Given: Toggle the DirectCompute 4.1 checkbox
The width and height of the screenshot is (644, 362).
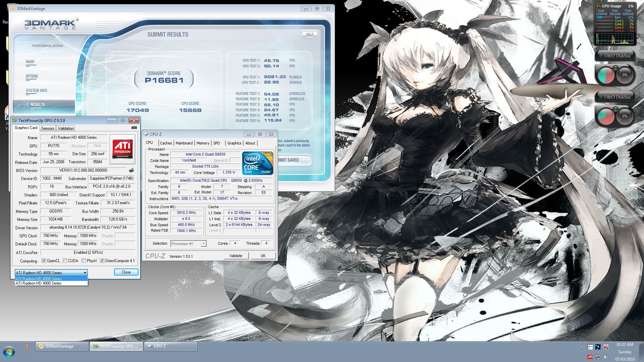Looking at the screenshot, I should tap(102, 261).
